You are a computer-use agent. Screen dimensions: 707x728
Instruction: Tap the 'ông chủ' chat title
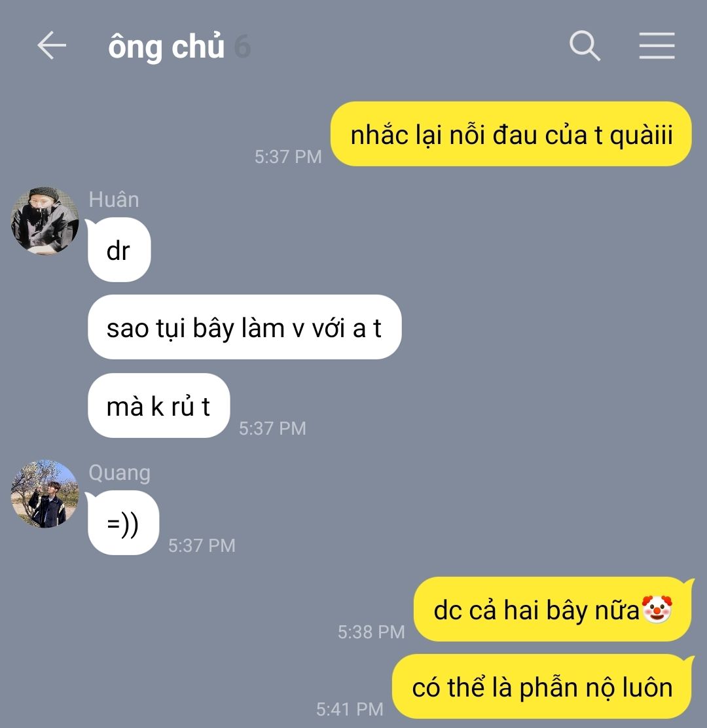click(166, 47)
